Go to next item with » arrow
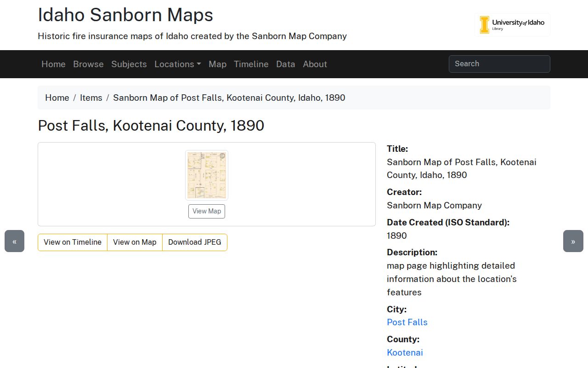The image size is (588, 368). click(x=573, y=241)
